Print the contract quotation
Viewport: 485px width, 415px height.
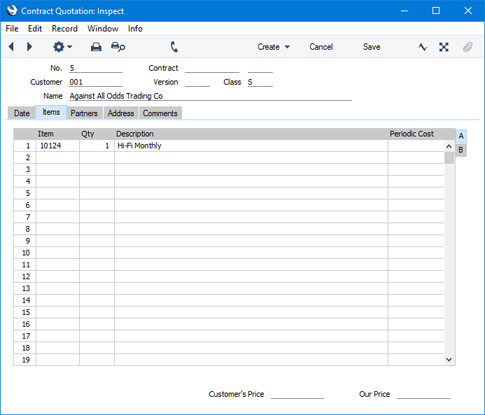[x=96, y=47]
